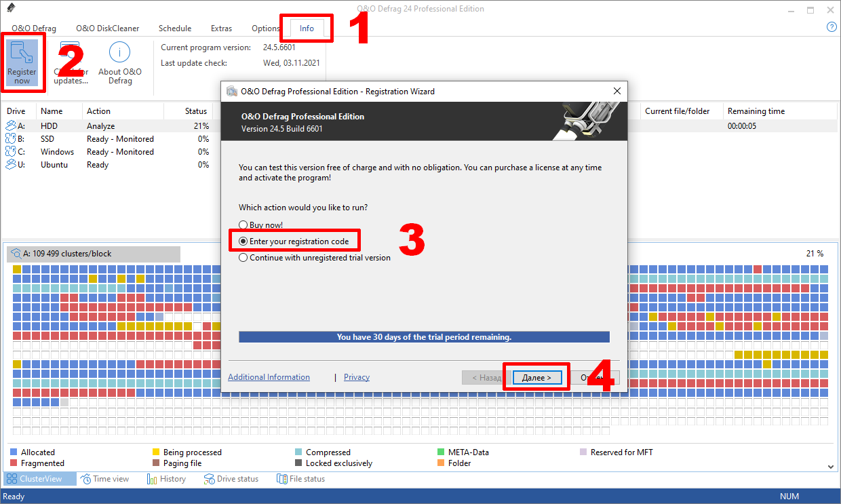The height and width of the screenshot is (504, 841).
Task: Click the Being processed legend swatch
Action: [156, 452]
